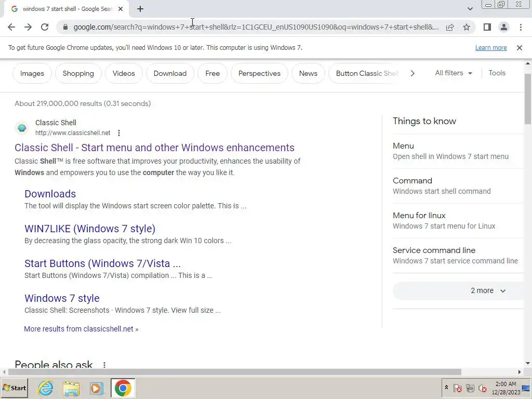The image size is (532, 399).
Task: Close the 'windows 7 start shell' tab
Action: point(121,9)
